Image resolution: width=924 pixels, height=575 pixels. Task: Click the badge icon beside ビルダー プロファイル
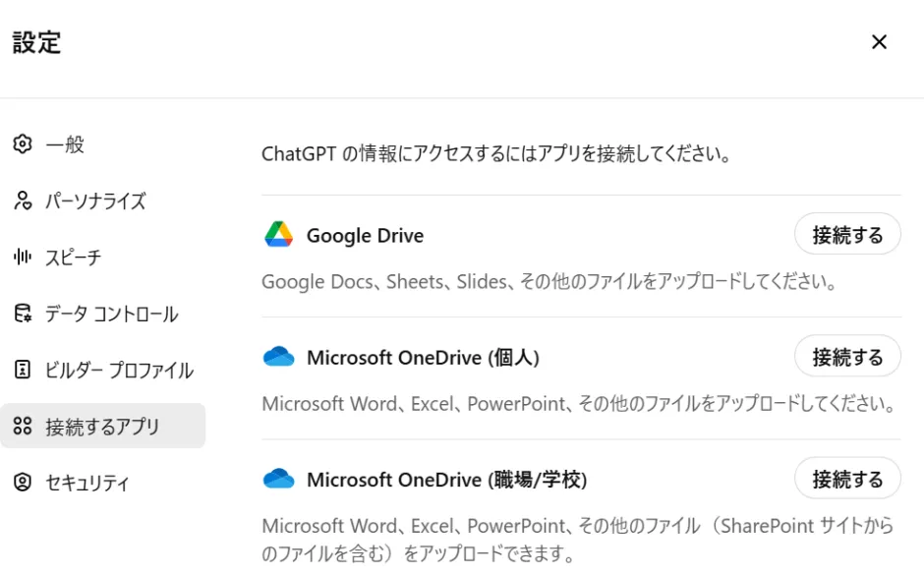tap(23, 370)
